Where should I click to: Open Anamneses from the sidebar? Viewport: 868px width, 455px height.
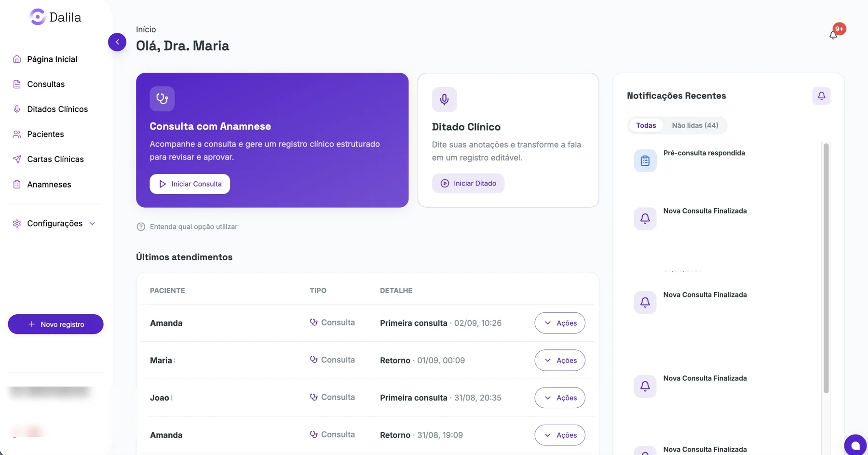pyautogui.click(x=42, y=185)
